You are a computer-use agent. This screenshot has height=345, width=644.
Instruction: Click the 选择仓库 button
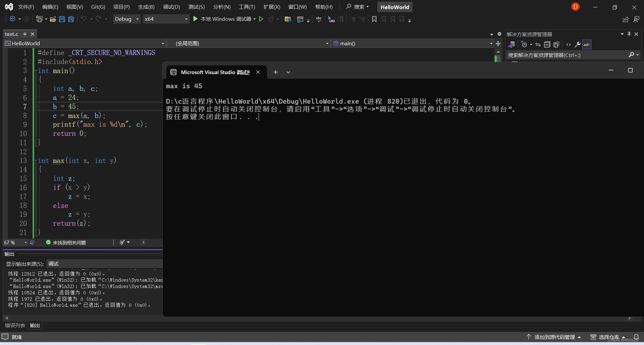pyautogui.click(x=606, y=337)
